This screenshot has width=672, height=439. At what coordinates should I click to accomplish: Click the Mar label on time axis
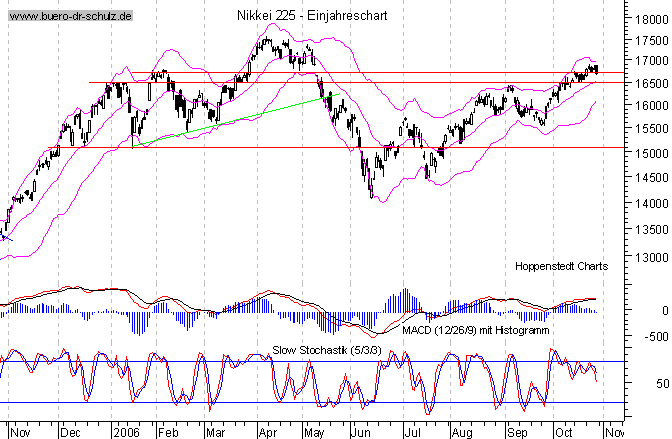tap(216, 432)
